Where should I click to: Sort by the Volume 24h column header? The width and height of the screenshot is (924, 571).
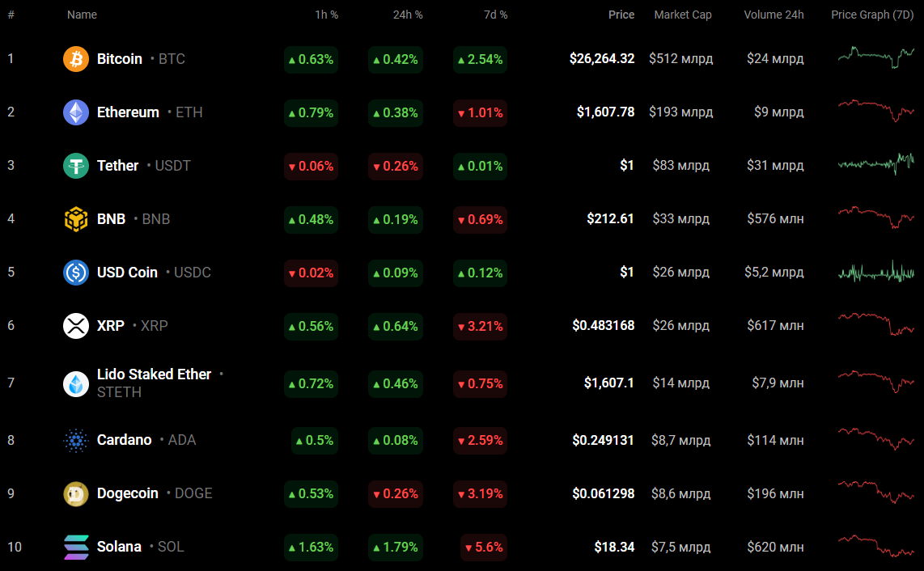(774, 15)
